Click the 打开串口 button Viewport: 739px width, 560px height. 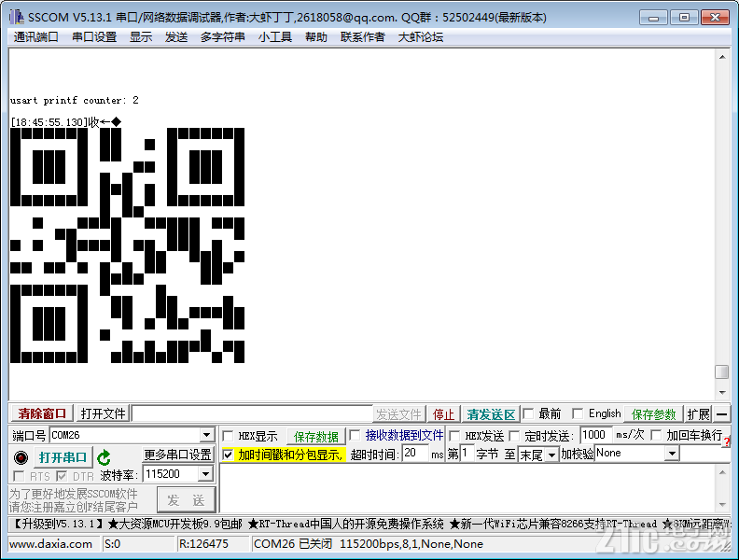click(x=63, y=457)
